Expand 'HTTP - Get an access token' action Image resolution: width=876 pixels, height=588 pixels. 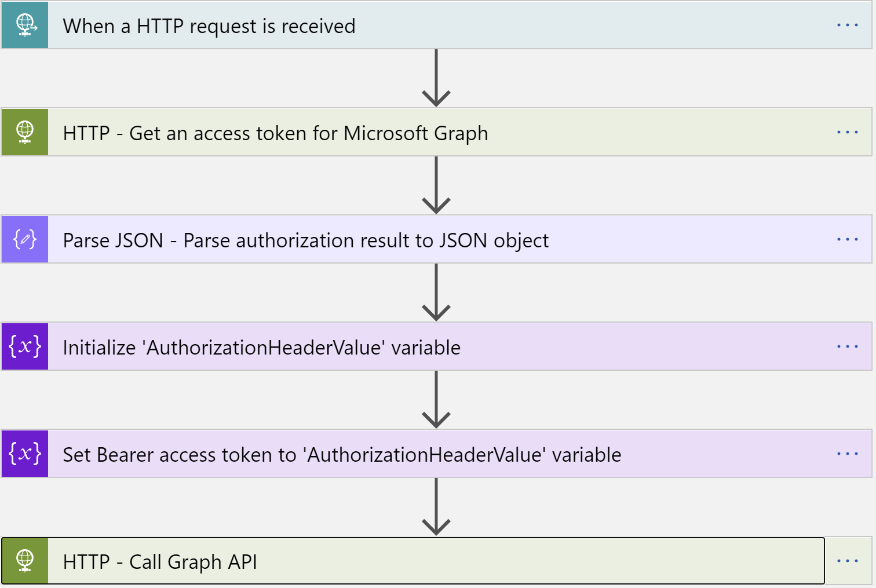coord(275,133)
